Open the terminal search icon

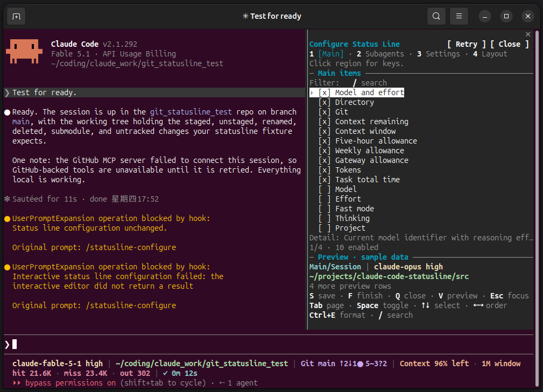coord(436,16)
